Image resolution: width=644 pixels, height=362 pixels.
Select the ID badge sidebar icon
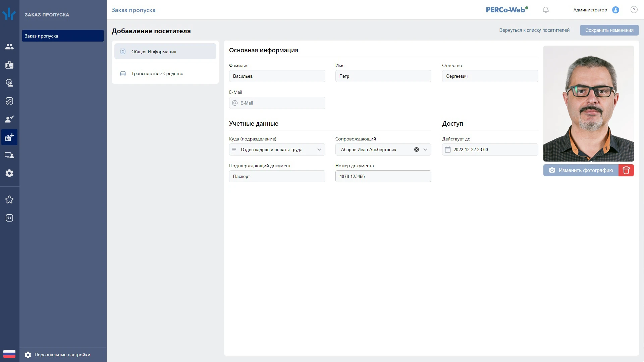click(x=9, y=65)
